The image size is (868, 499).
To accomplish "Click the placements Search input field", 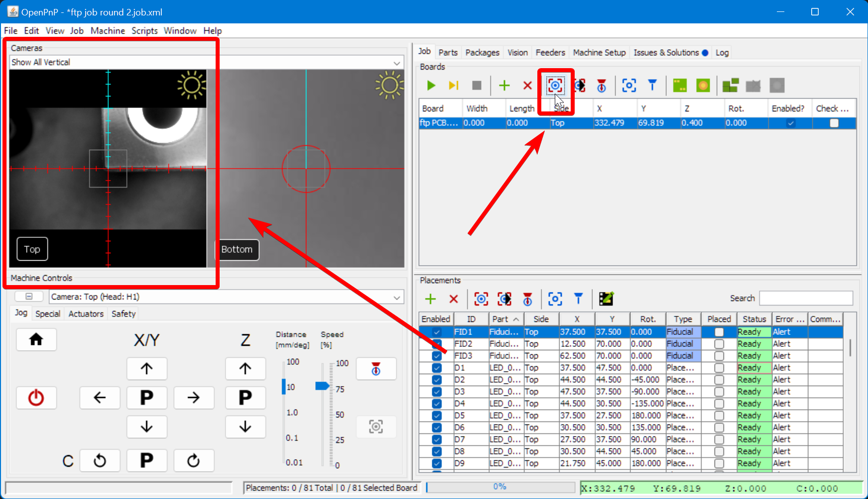I will coord(805,299).
